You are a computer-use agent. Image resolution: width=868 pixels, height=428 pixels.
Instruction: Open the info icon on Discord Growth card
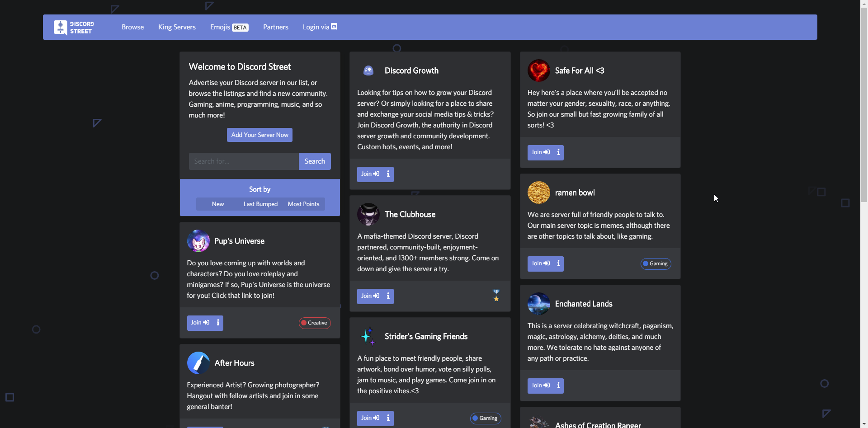point(388,174)
